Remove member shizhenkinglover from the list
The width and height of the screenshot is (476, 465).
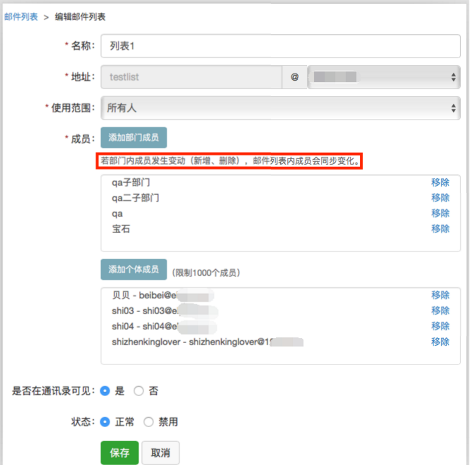[440, 341]
